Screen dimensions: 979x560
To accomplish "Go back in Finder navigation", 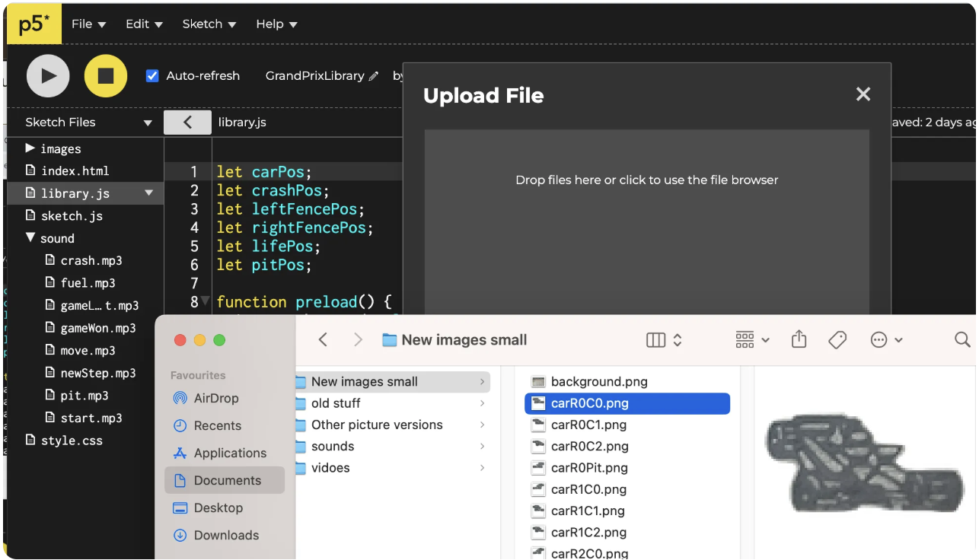I will [x=323, y=339].
